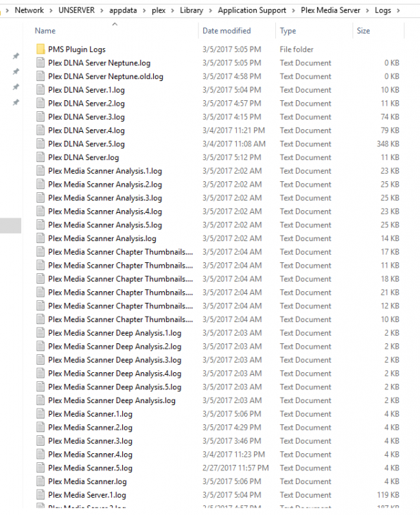Image resolution: width=420 pixels, height=515 pixels.
Task: Open breadcrumb chevron after Logs
Action: (398, 11)
